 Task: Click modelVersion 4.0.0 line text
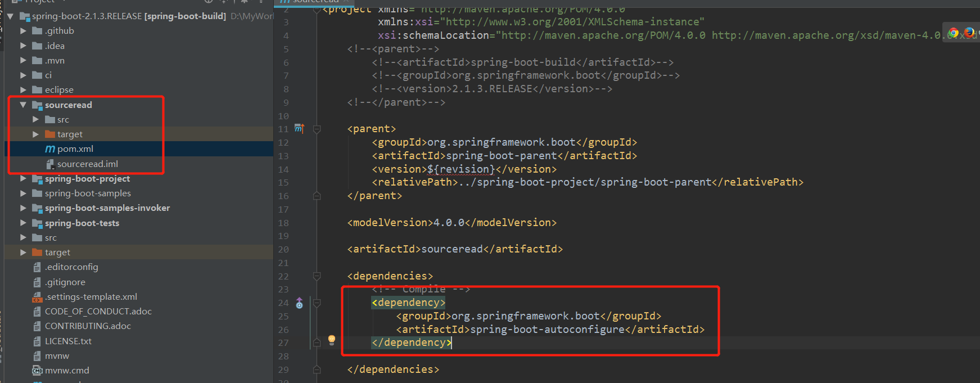click(452, 222)
